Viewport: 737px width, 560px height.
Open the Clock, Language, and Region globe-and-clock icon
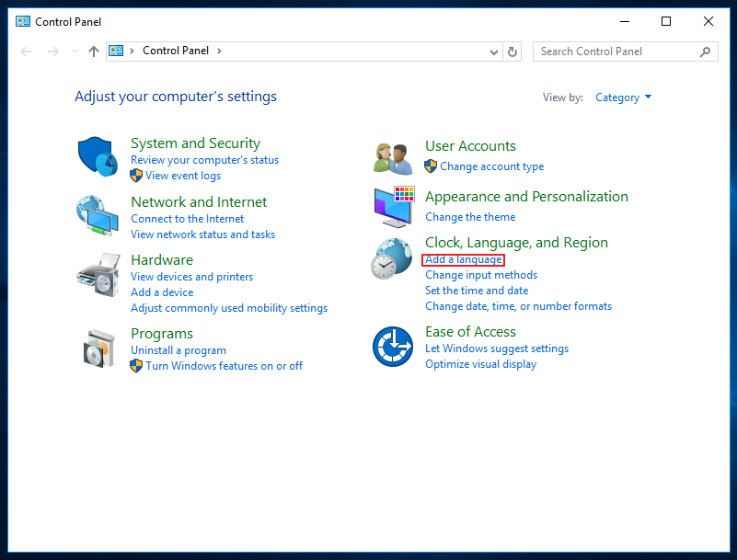pos(392,258)
